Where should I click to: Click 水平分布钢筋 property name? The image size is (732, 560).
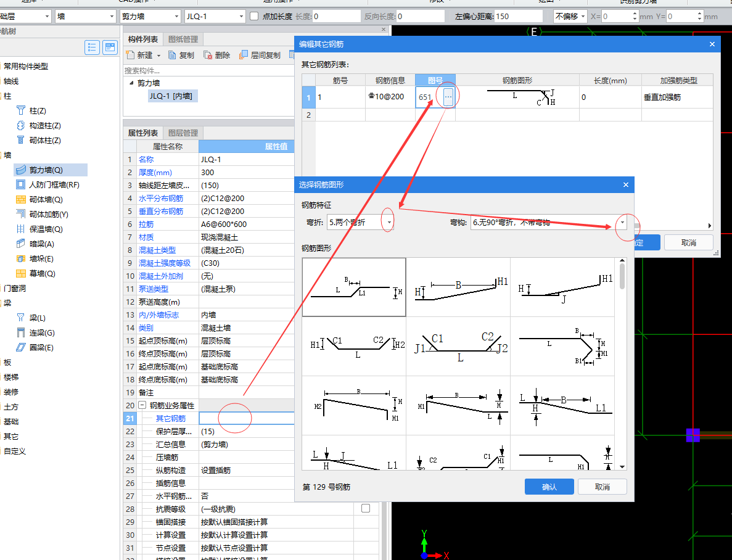tap(160, 198)
